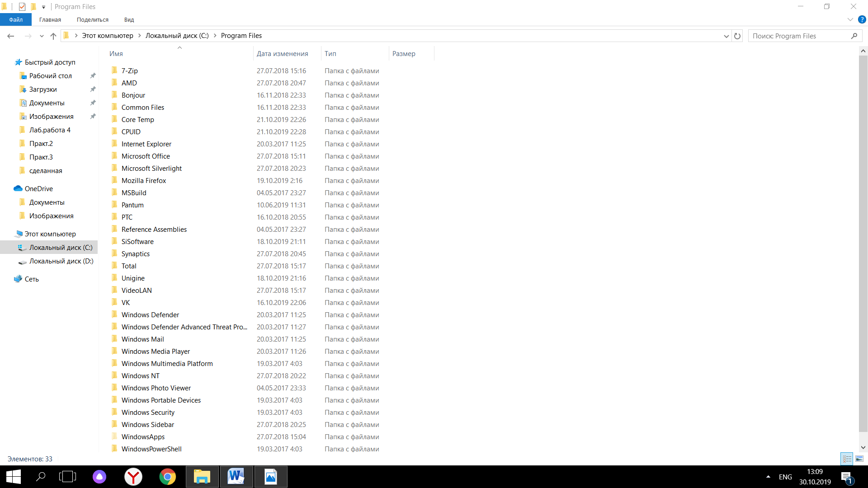Expand address bar history dropdown
The image size is (868, 488).
coord(726,36)
